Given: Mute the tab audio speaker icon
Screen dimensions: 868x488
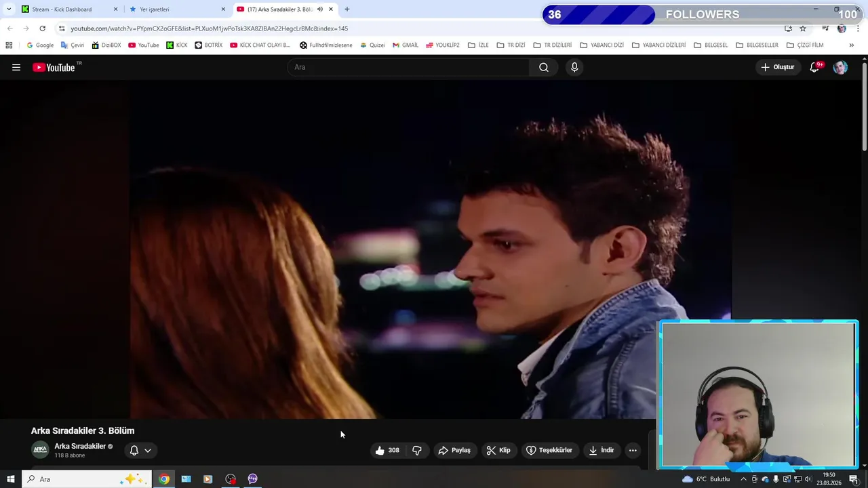Looking at the screenshot, I should (320, 9).
